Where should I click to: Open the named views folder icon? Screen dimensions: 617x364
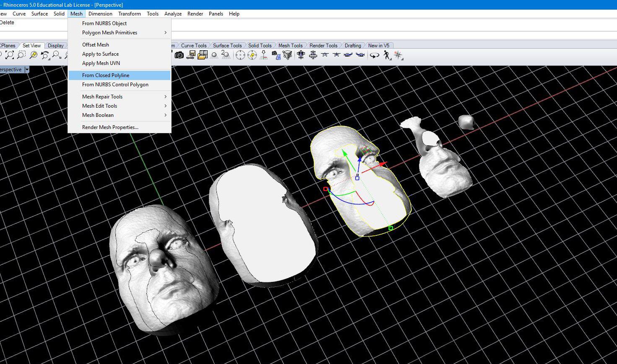[x=203, y=55]
